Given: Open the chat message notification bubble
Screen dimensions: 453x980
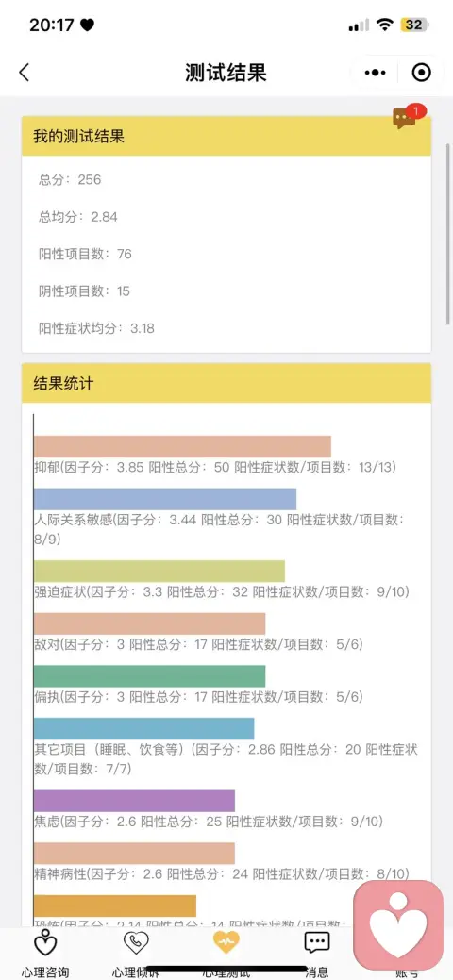Looking at the screenshot, I should [407, 117].
